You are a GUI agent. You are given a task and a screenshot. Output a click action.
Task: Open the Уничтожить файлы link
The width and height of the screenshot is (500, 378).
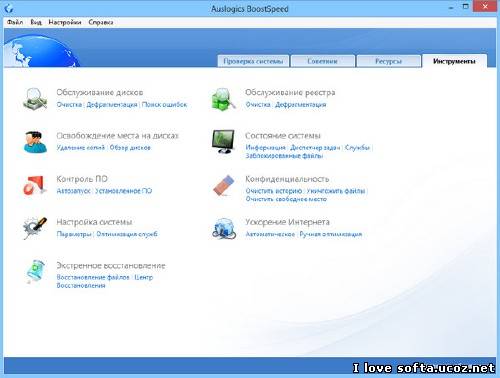[x=336, y=191]
